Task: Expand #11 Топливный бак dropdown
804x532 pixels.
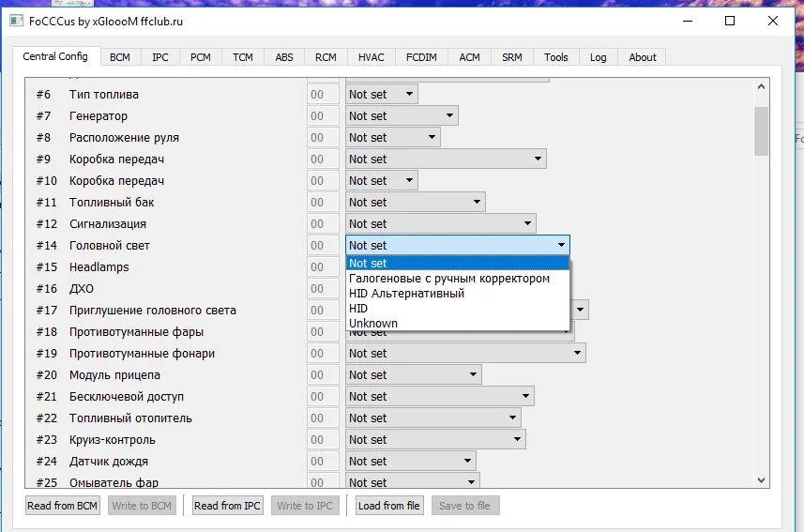Action: tap(416, 202)
